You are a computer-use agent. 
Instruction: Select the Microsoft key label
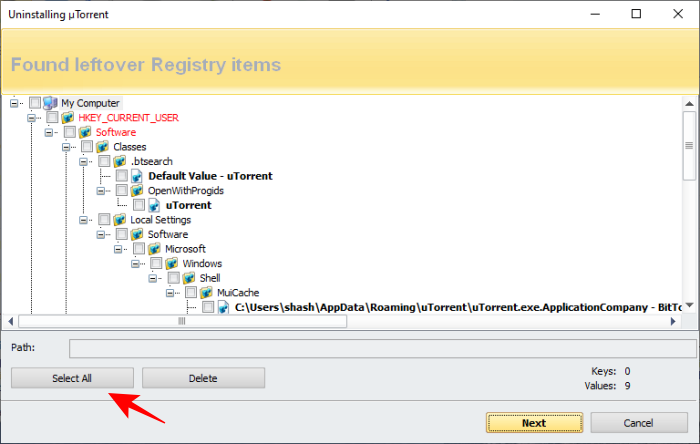pos(185,249)
